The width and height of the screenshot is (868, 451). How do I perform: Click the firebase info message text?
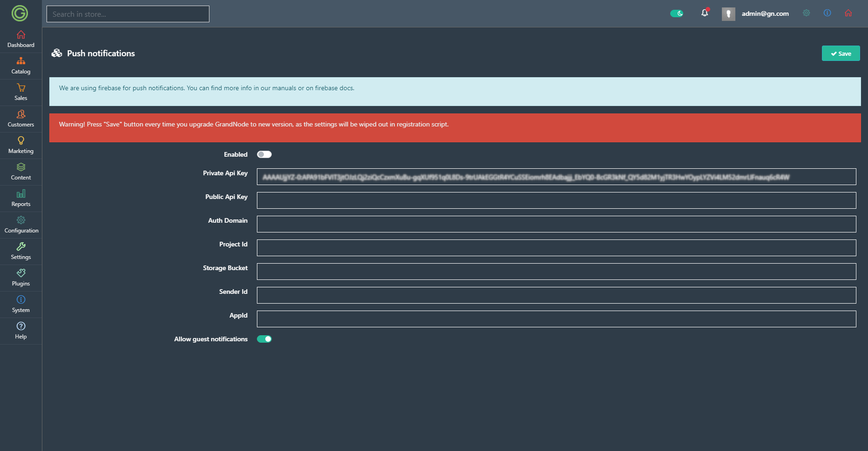pos(207,88)
